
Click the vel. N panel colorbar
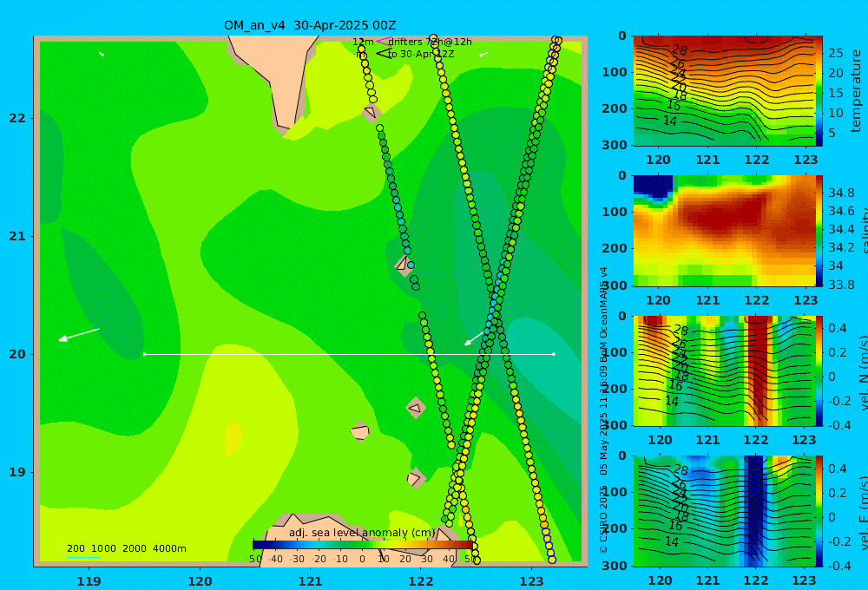click(819, 370)
